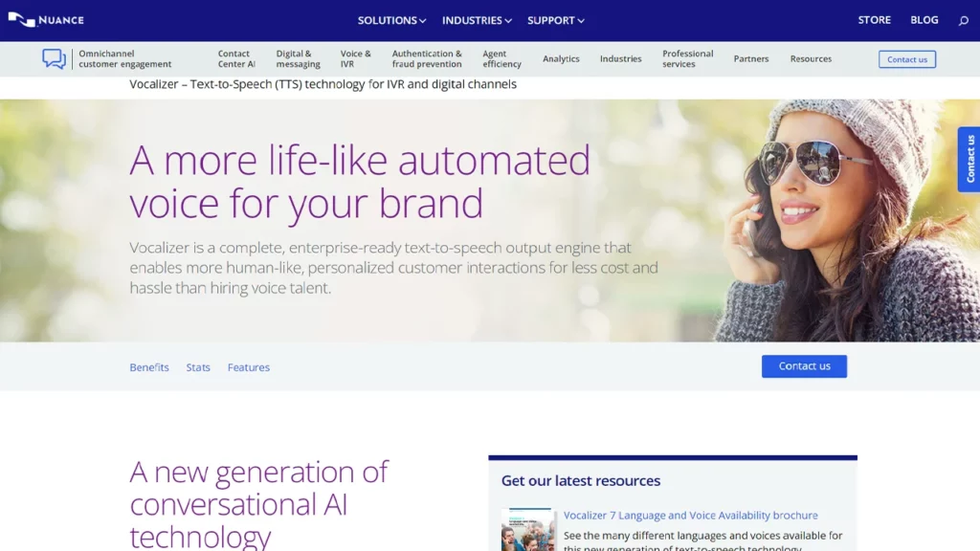Select Digital & messaging menu item
Image resolution: width=980 pixels, height=551 pixels.
pos(298,59)
